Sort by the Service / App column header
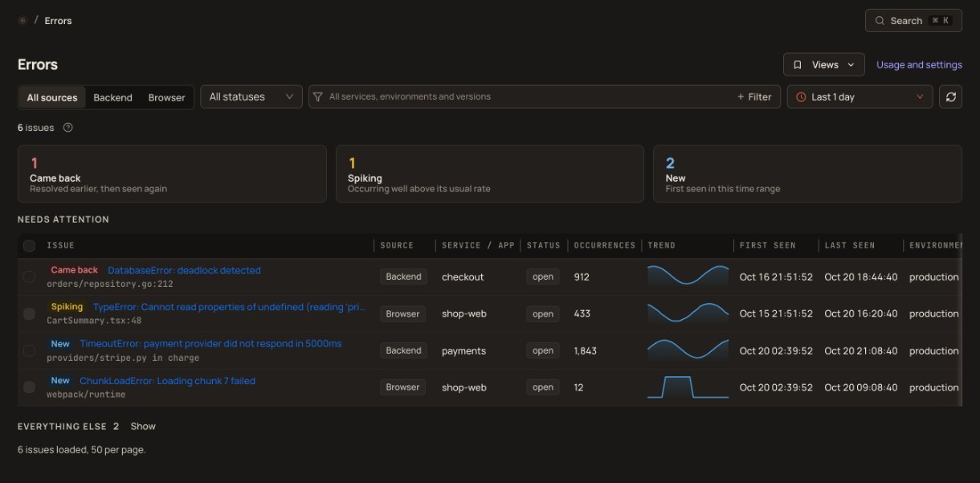The image size is (980, 483). click(x=478, y=245)
